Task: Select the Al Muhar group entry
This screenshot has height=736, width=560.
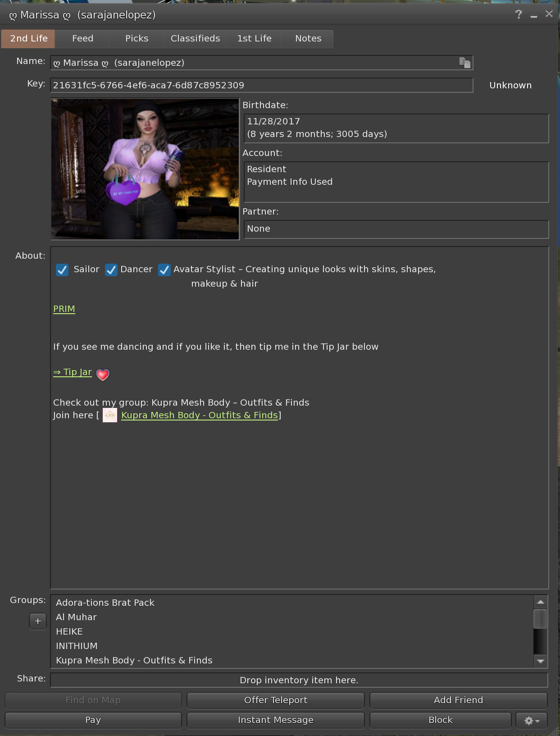Action: tap(76, 617)
